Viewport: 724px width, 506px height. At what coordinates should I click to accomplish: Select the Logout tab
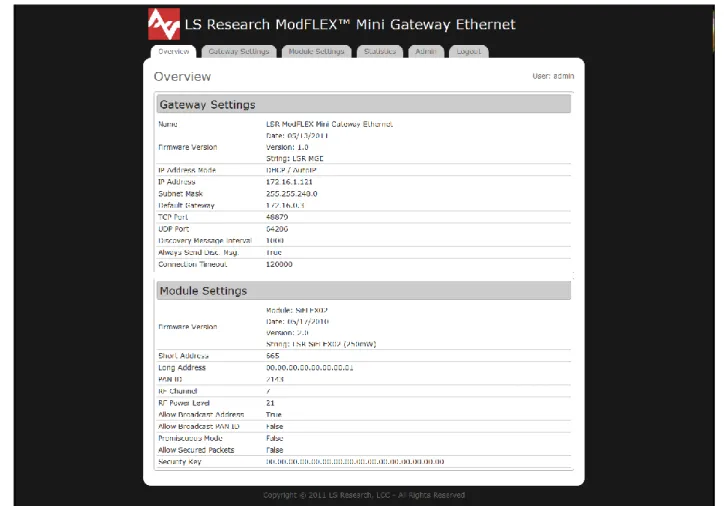(469, 51)
